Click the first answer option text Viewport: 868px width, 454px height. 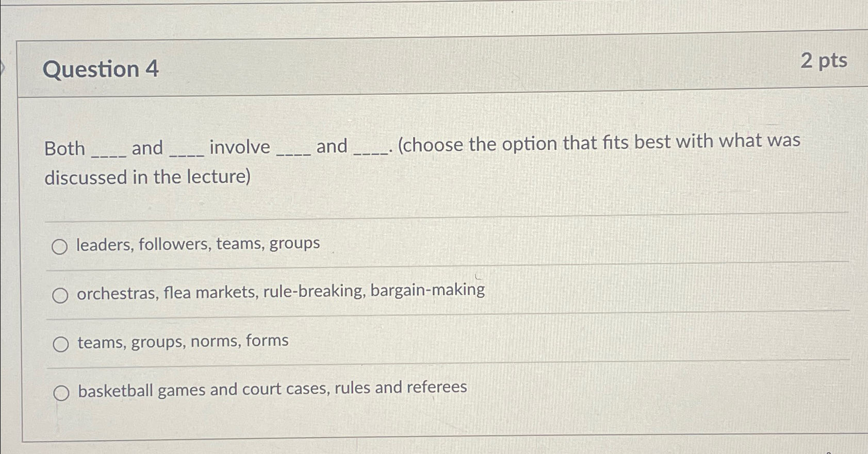coord(198,244)
